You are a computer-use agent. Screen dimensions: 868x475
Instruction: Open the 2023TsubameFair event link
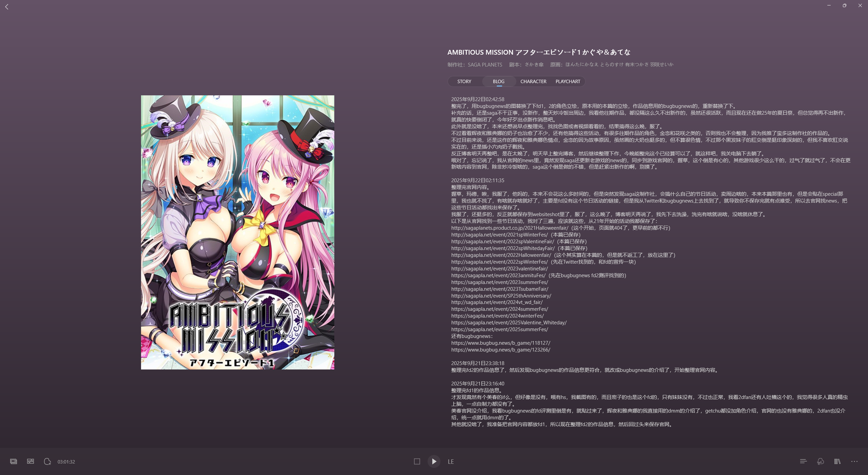click(499, 289)
